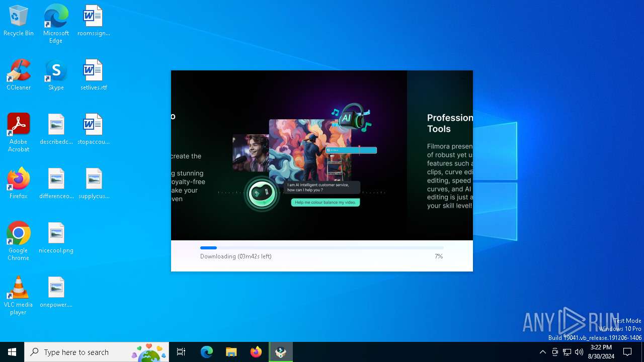Open Microsoft Edge desktop shortcut
Screen dimensions: 644x362
[x=56, y=24]
